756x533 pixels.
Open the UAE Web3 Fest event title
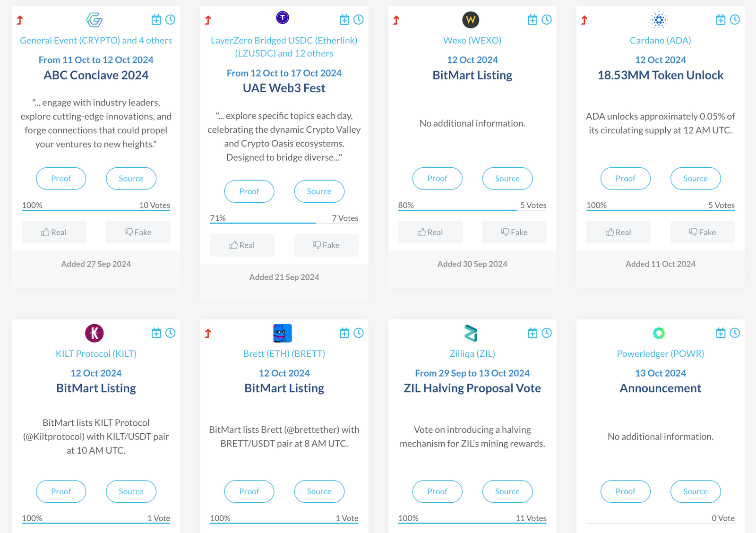pos(284,88)
